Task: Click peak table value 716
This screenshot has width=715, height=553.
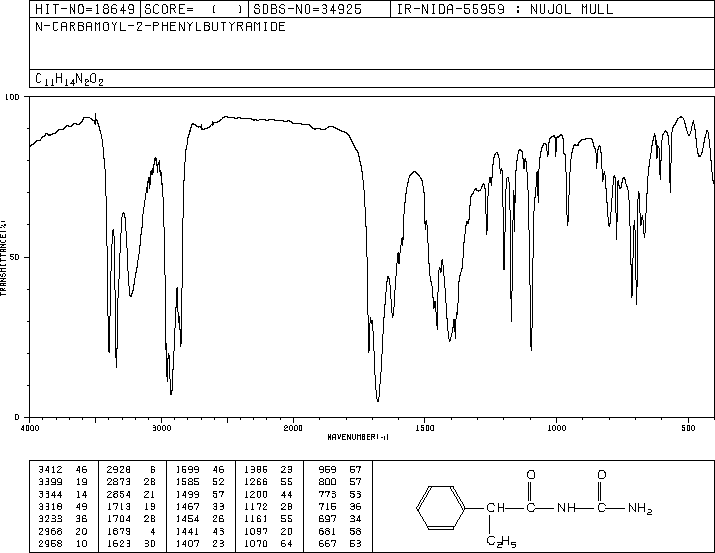Action: point(327,506)
